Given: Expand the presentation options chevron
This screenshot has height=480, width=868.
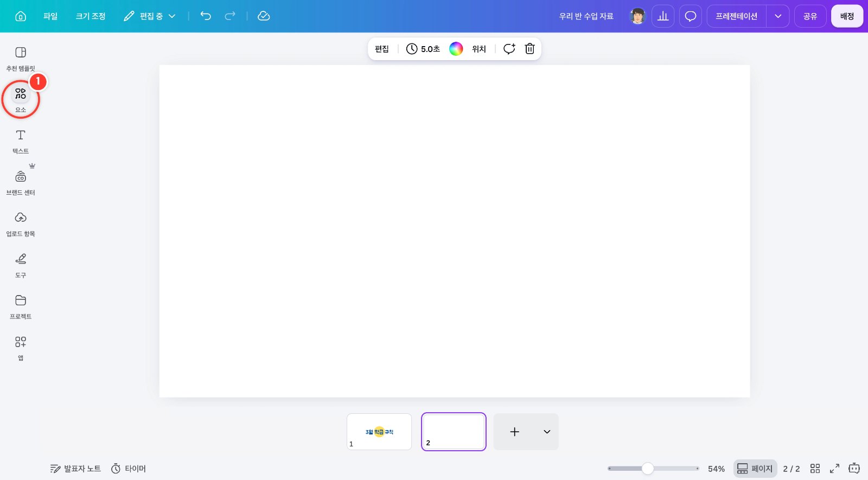Looking at the screenshot, I should pyautogui.click(x=778, y=16).
